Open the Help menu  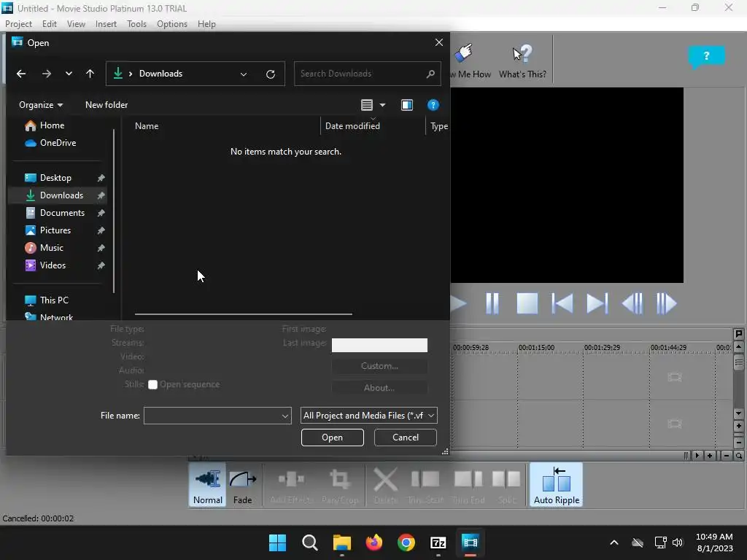coord(206,24)
